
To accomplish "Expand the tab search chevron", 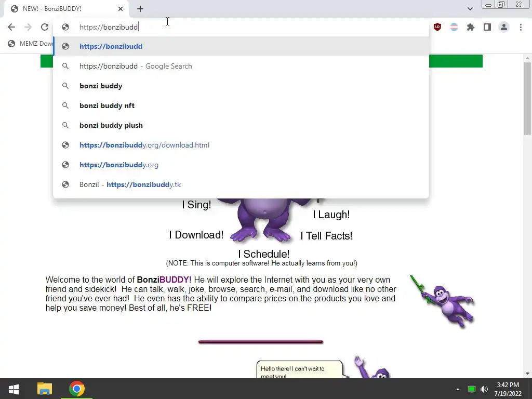I will point(470,9).
